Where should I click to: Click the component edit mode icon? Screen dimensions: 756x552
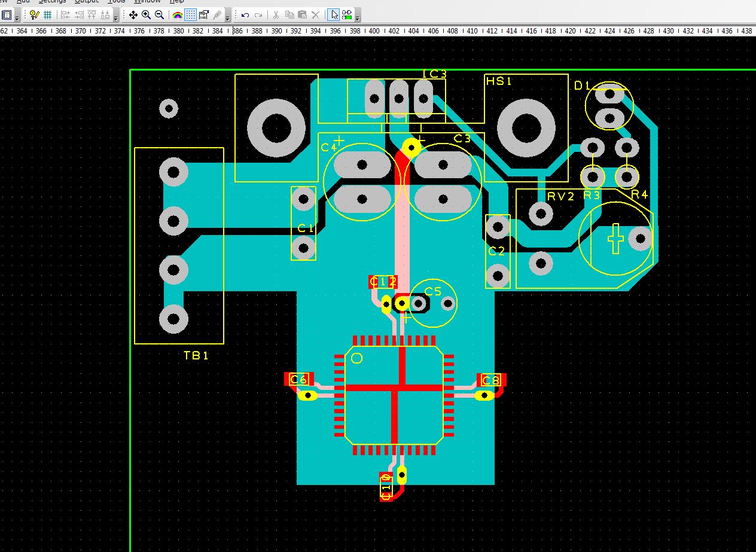click(347, 15)
